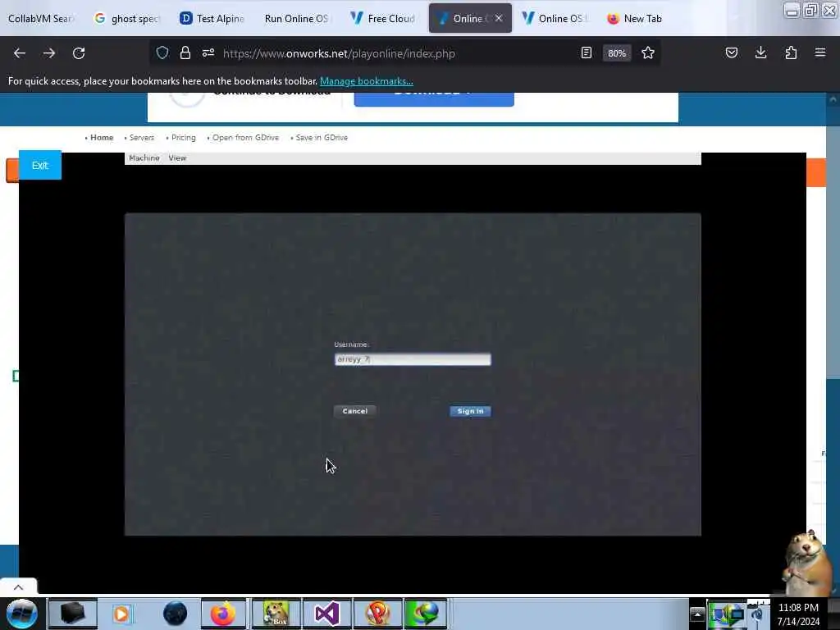Switch to ghost spectre Google tab
The image size is (840, 630).
click(128, 18)
